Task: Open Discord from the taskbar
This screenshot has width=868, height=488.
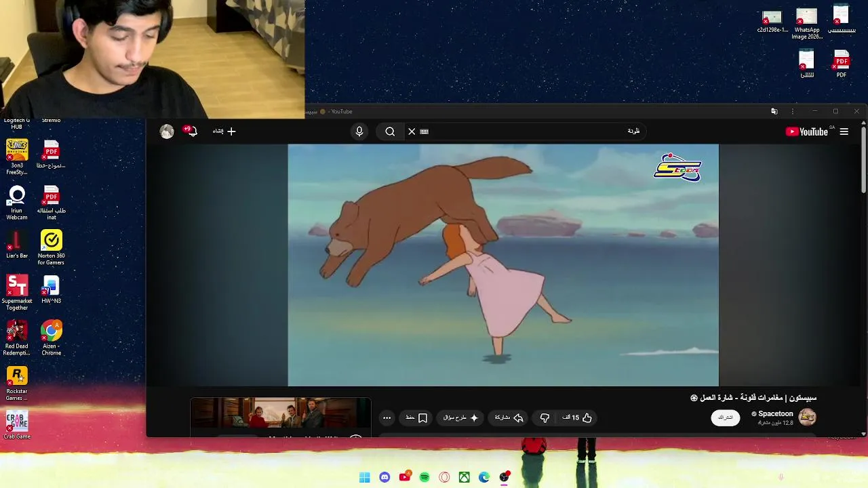Action: pyautogui.click(x=384, y=477)
